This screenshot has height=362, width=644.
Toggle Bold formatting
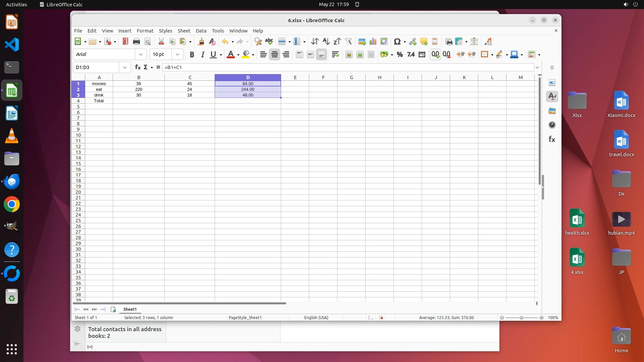click(x=192, y=55)
